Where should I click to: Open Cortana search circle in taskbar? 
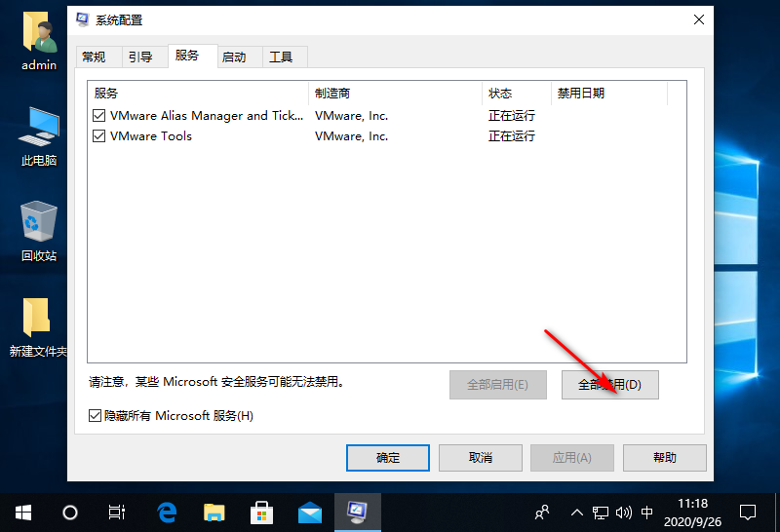70,511
